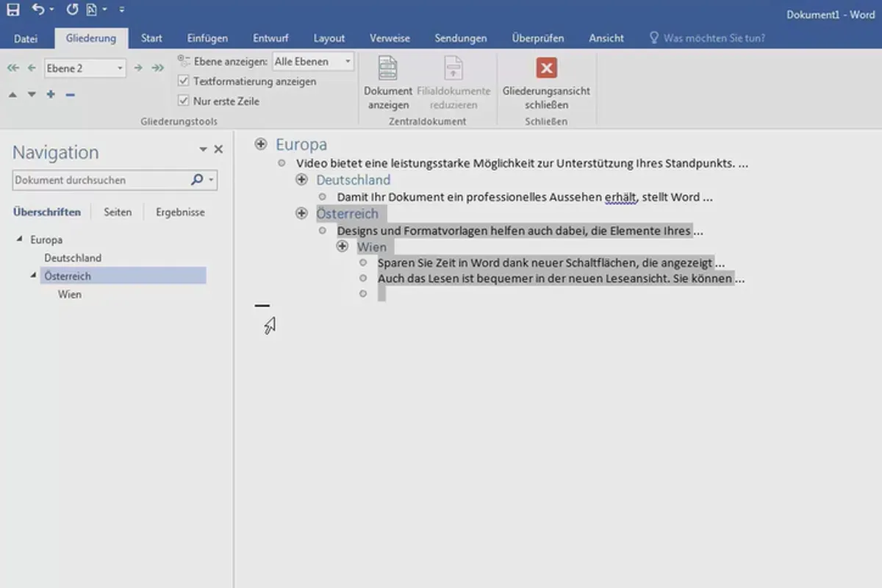This screenshot has width=882, height=588.
Task: Collapse selected item with minus icon
Action: (x=70, y=94)
